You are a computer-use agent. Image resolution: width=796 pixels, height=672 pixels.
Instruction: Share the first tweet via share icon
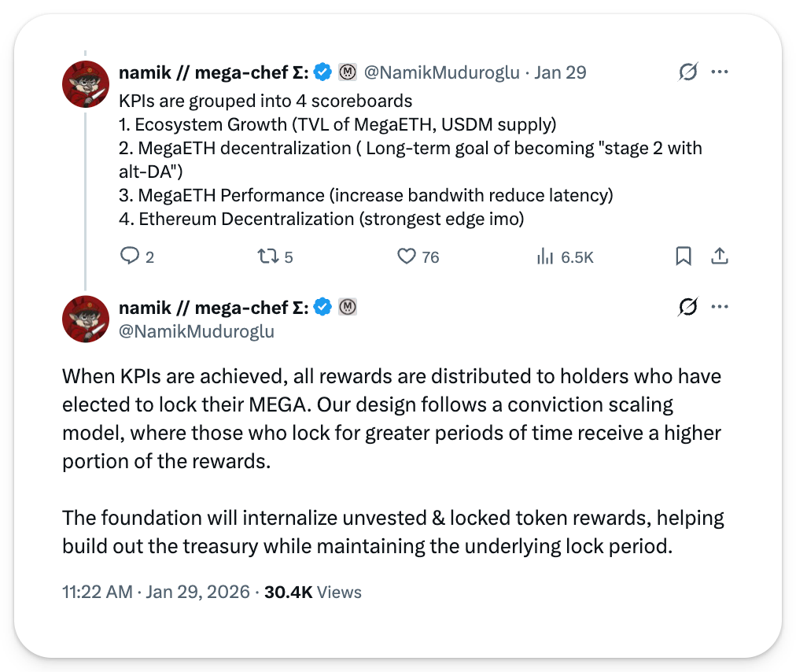(x=719, y=257)
